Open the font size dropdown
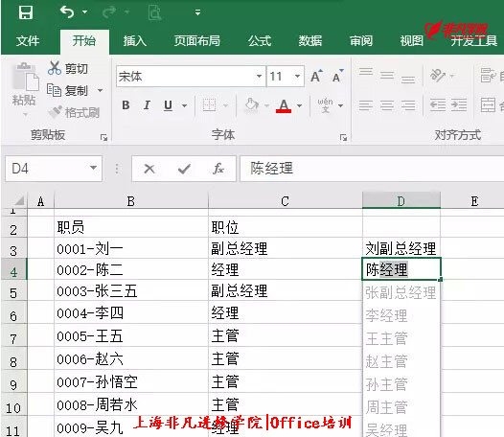 (x=298, y=77)
